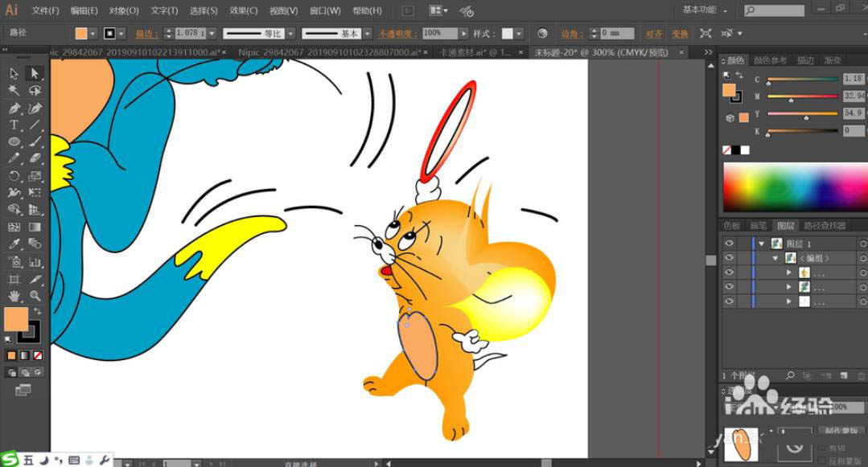Switch to 色板 panel tab
Screen dimensions: 868x467
pos(731,225)
